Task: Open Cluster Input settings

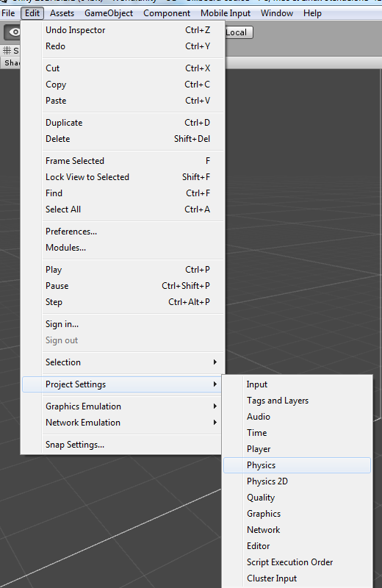Action: click(x=297, y=578)
